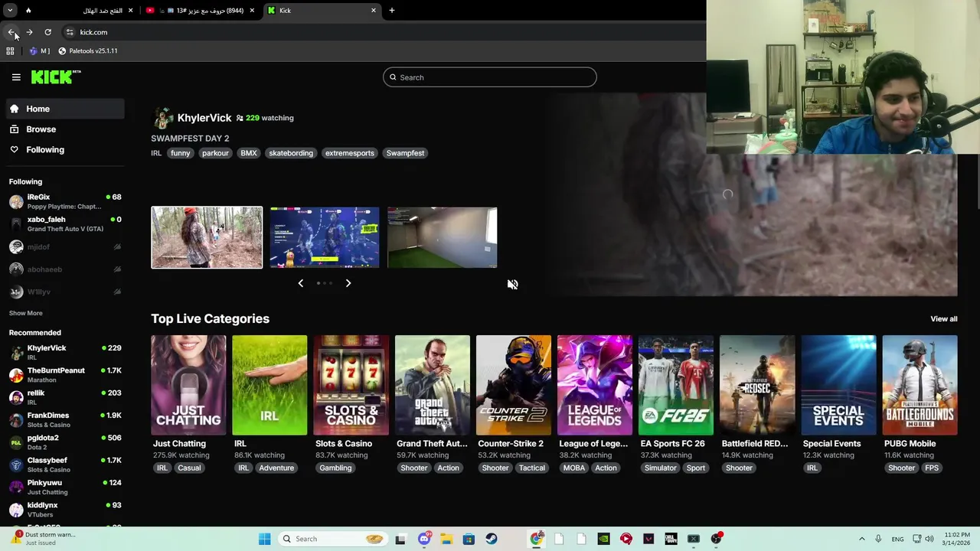The width and height of the screenshot is (980, 551).
Task: Open Steam from the taskbar
Action: click(492, 539)
